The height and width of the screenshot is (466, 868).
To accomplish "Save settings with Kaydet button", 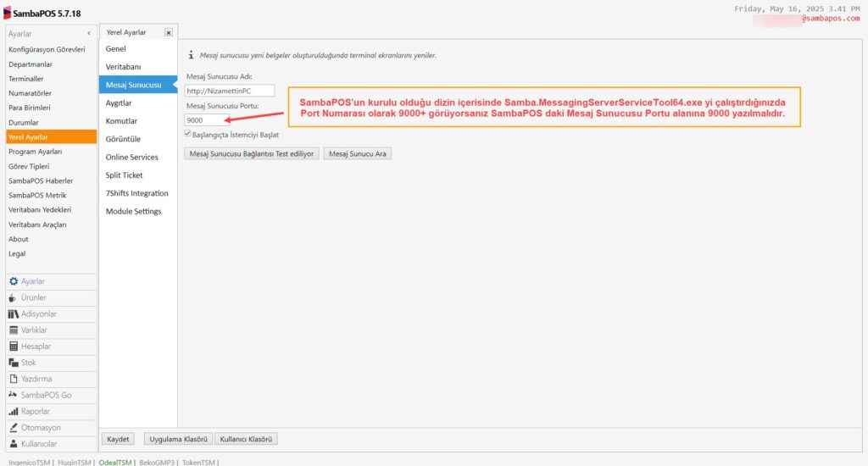I will [x=118, y=439].
